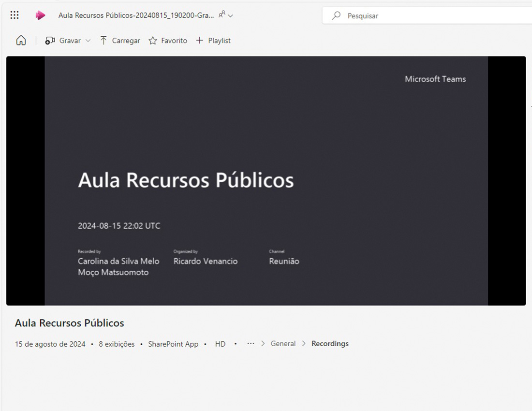The width and height of the screenshot is (532, 411).
Task: Expand the Gravar dropdown arrow
Action: [88, 41]
